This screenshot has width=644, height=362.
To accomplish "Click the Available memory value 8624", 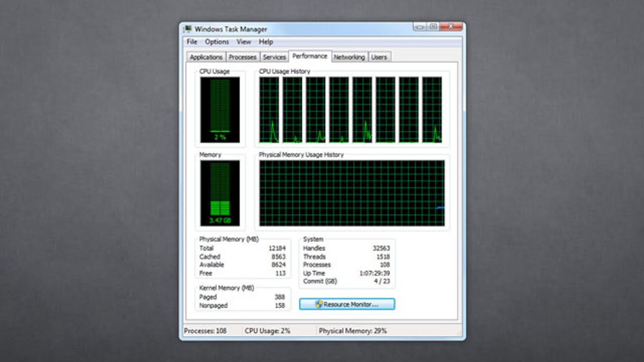I will (279, 265).
